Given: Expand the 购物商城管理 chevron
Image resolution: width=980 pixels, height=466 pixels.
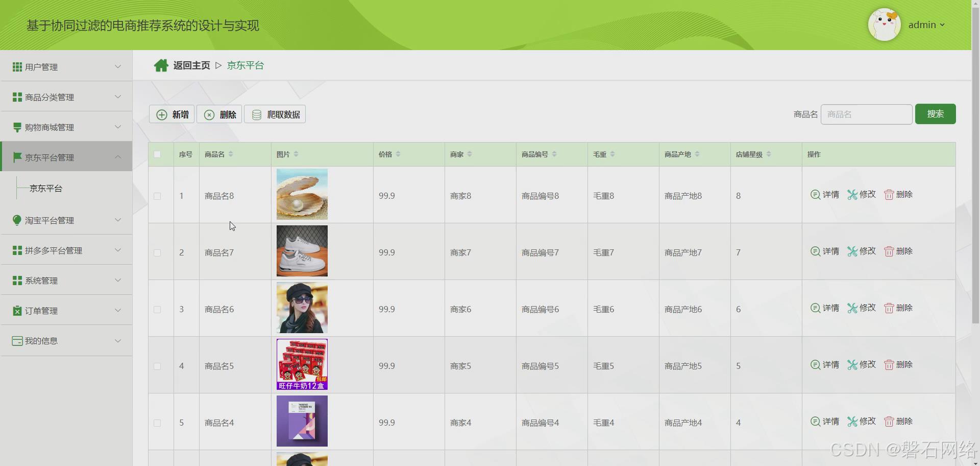Looking at the screenshot, I should pos(118,127).
